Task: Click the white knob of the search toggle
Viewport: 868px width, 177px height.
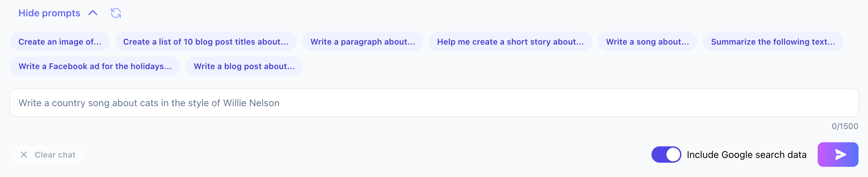Action: [x=673, y=155]
